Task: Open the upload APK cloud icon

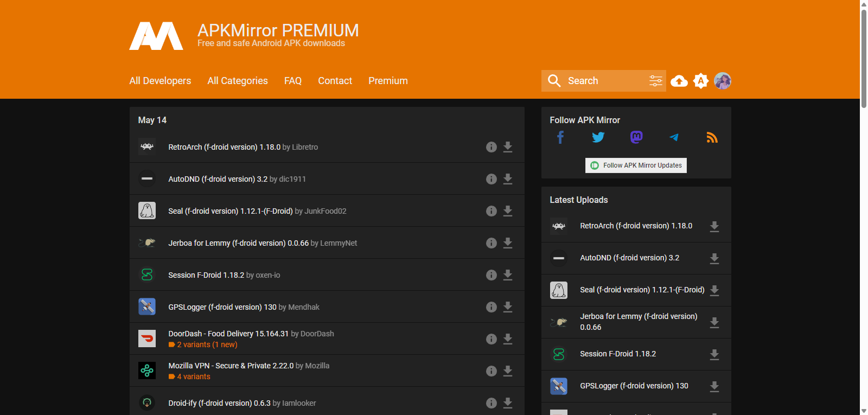Action: (679, 81)
